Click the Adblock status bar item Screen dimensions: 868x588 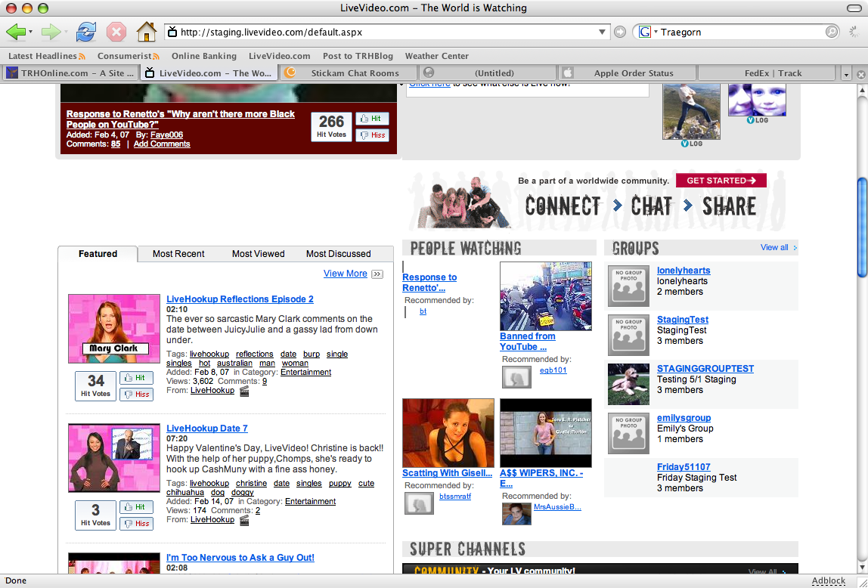(x=828, y=580)
